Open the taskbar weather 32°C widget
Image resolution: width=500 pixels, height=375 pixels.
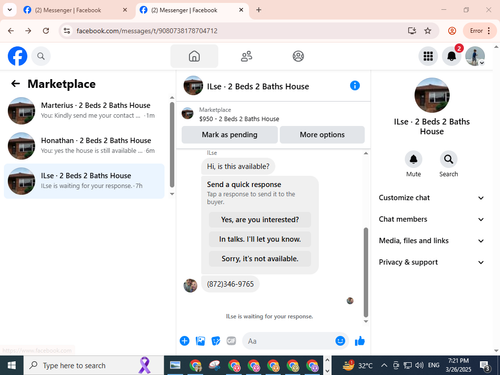[357, 366]
